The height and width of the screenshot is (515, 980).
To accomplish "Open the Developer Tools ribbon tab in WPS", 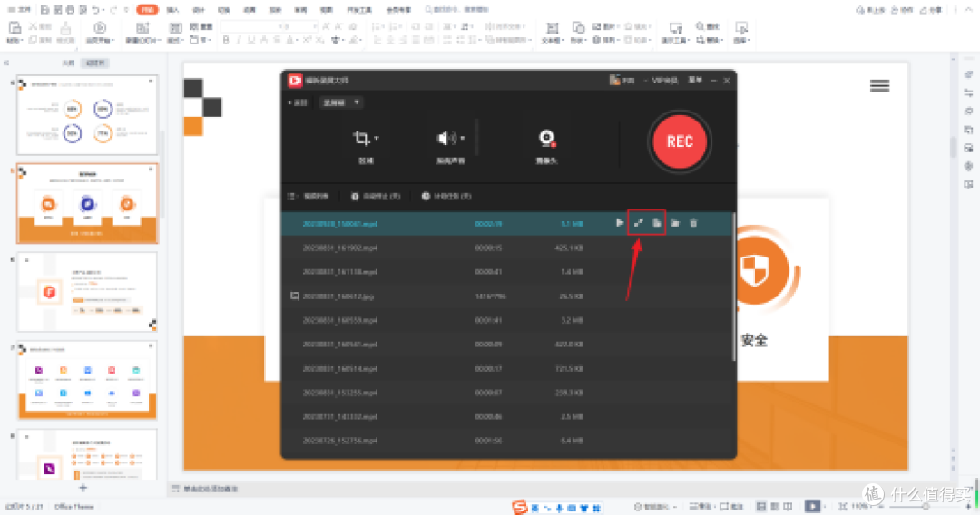I will pyautogui.click(x=359, y=10).
